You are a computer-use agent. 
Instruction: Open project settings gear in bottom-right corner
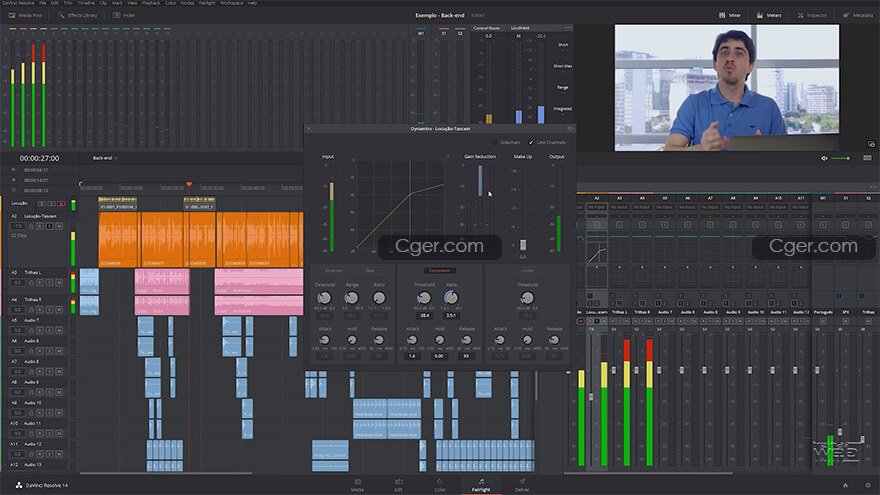[x=868, y=485]
